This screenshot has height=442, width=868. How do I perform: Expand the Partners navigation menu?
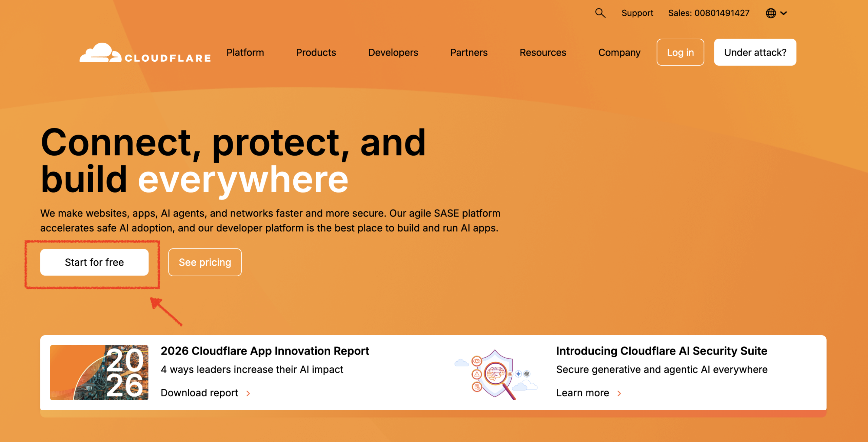pos(469,53)
